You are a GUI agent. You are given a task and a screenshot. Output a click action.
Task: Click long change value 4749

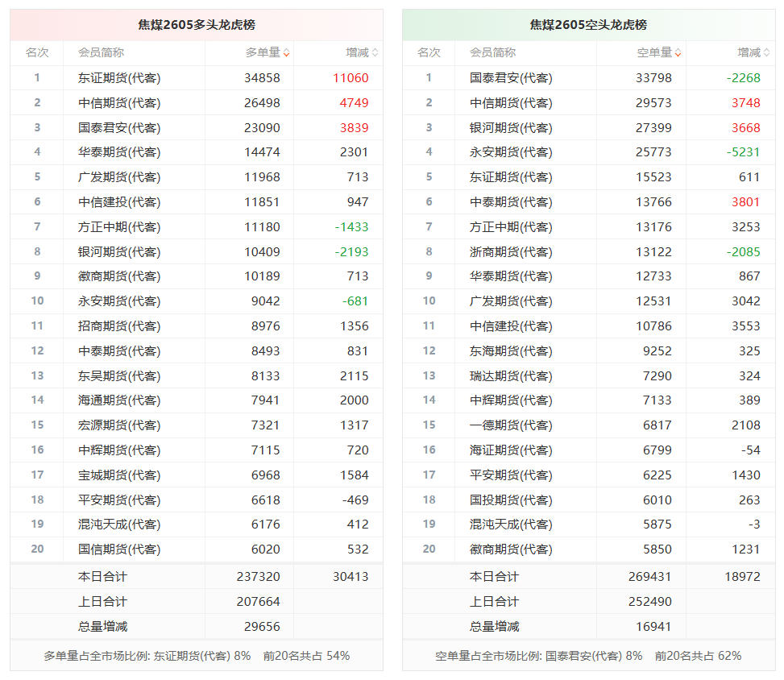tap(354, 103)
